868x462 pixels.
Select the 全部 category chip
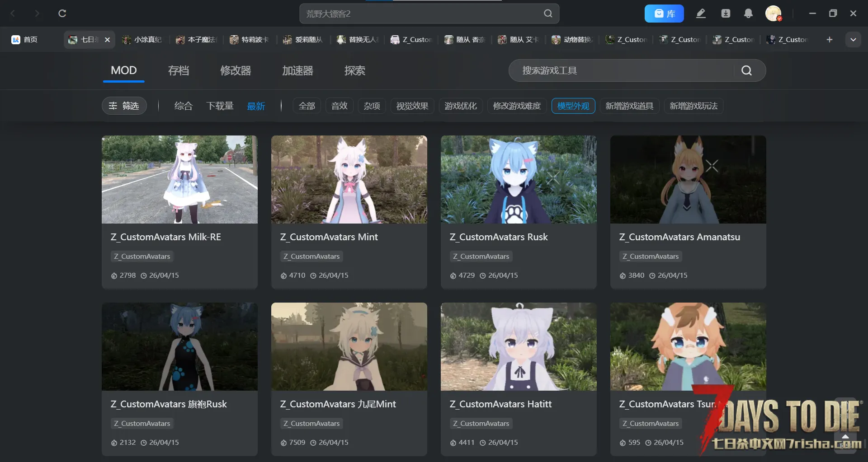click(307, 106)
